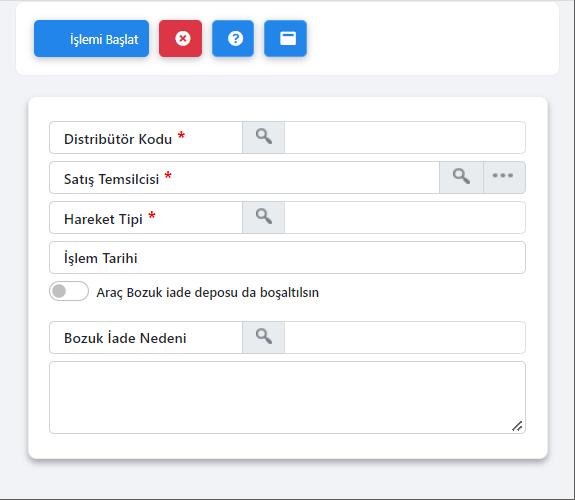Click the blue window panel icon button
The height and width of the screenshot is (500, 575).
point(285,39)
